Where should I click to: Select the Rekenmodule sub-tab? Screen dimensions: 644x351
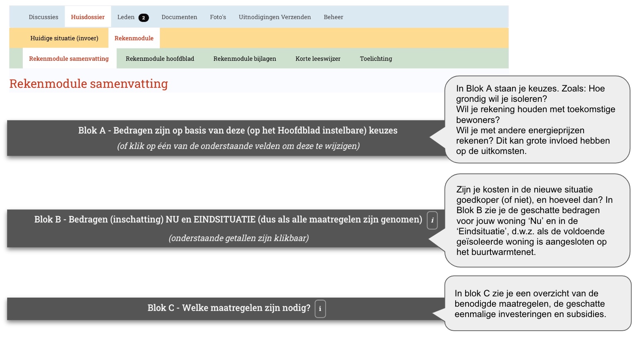(134, 38)
